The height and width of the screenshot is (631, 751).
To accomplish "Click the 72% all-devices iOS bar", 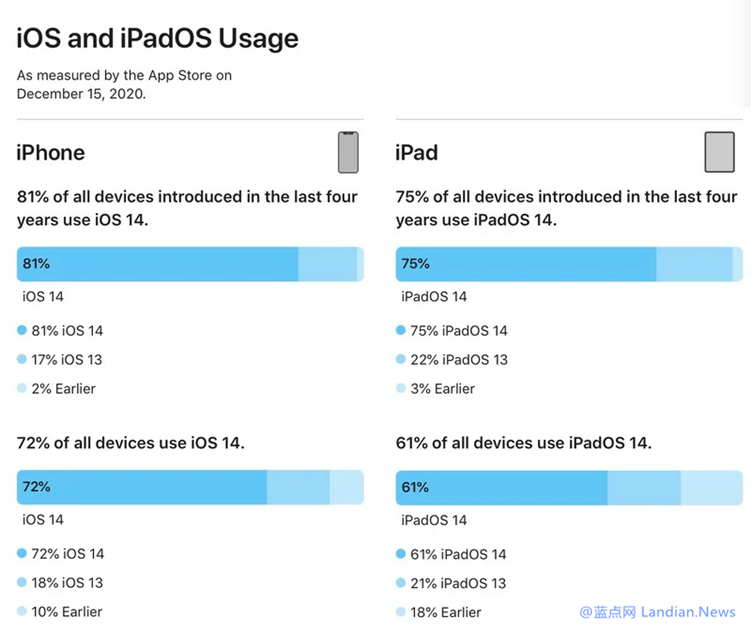I will click(x=141, y=487).
